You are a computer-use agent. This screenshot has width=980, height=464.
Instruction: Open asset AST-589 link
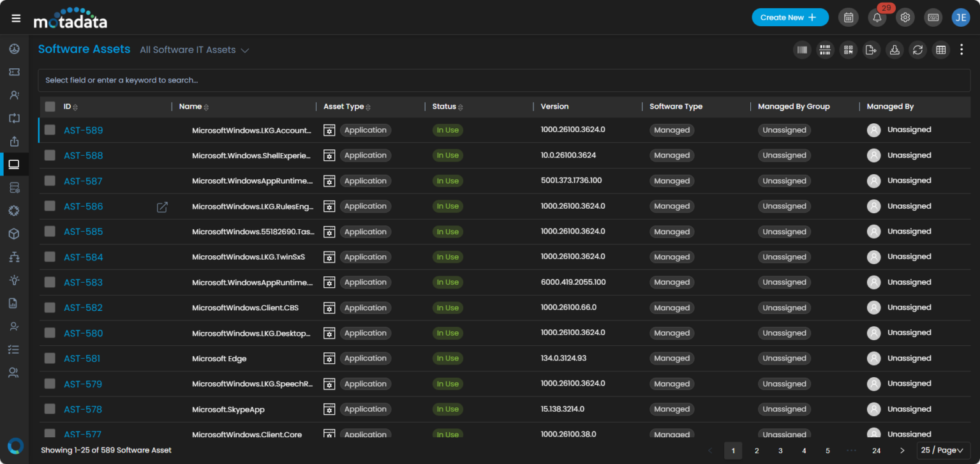[84, 130]
